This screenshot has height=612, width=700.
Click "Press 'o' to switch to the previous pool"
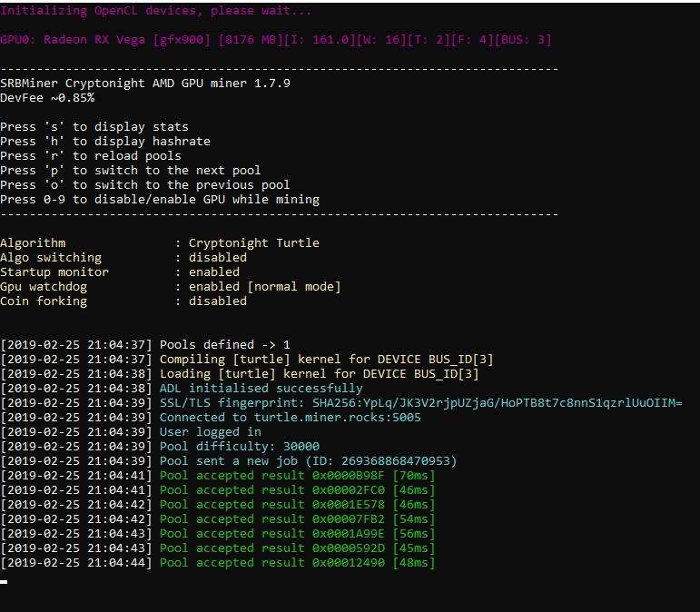coord(145,185)
